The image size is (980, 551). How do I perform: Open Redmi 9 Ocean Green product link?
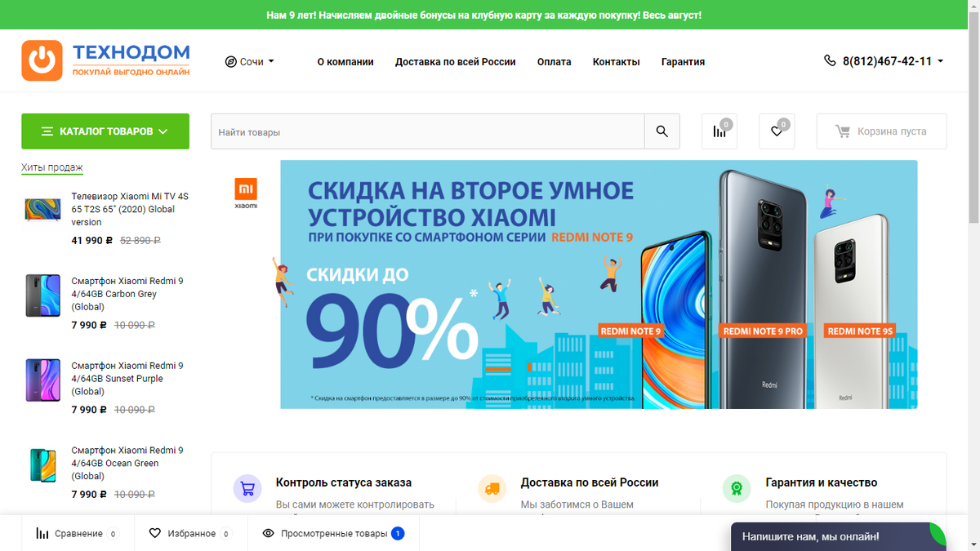coord(127,463)
